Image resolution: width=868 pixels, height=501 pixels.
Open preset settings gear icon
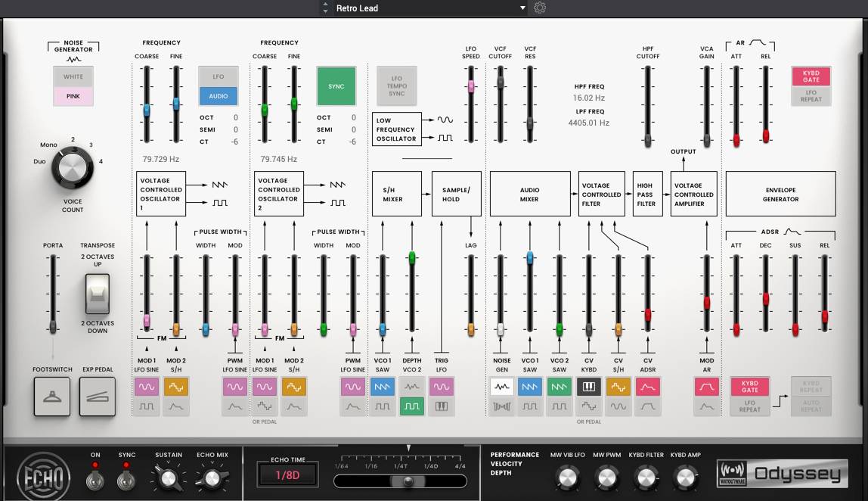(x=540, y=8)
